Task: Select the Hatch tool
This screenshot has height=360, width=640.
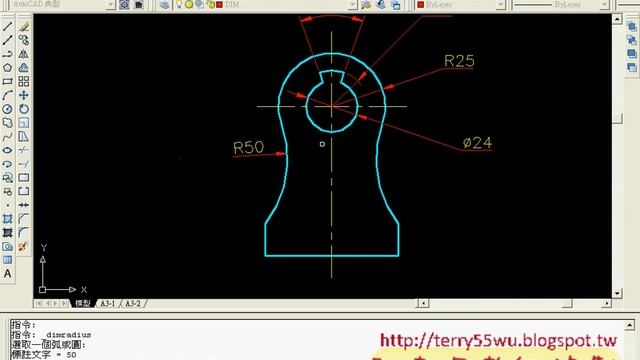Action: tap(7, 219)
